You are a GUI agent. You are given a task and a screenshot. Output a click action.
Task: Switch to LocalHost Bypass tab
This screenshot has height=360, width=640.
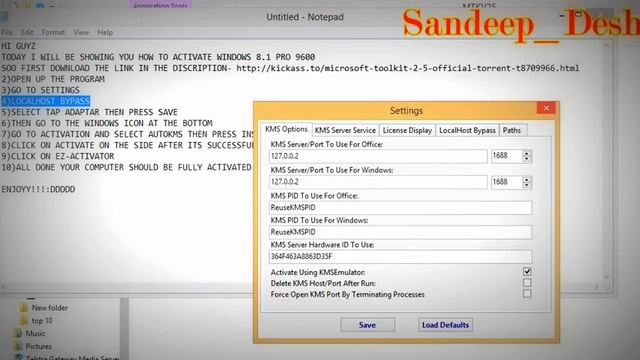[x=467, y=130]
